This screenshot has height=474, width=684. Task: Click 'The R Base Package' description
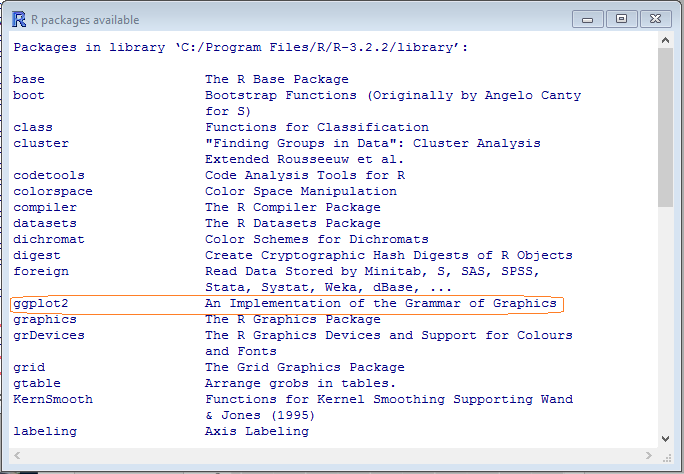277,79
